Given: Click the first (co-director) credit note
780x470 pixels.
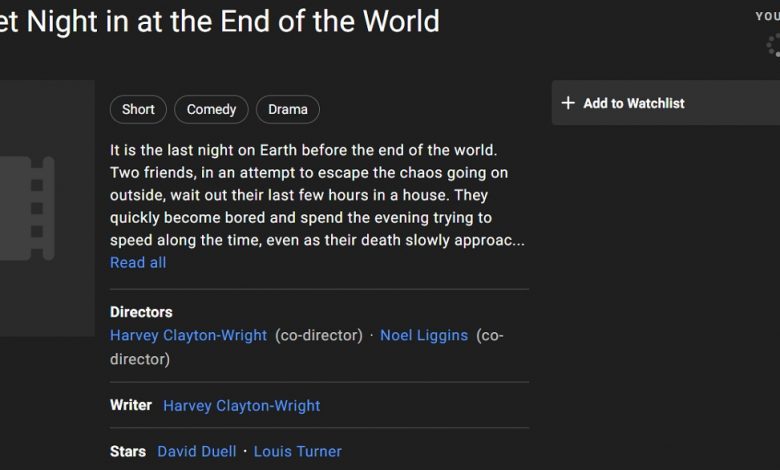Looking at the screenshot, I should pos(319,335).
